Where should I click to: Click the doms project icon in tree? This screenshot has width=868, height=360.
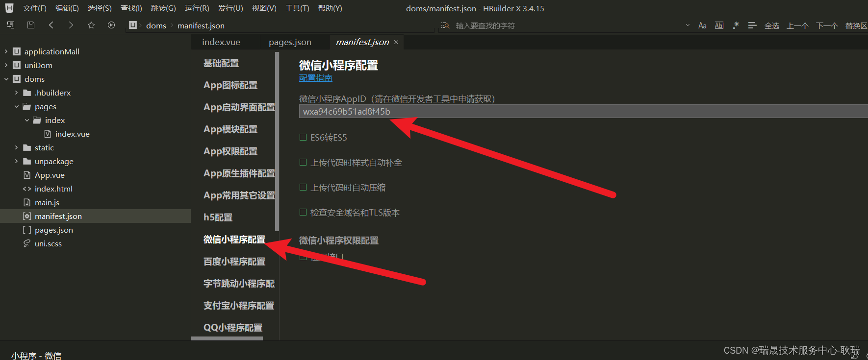point(17,79)
